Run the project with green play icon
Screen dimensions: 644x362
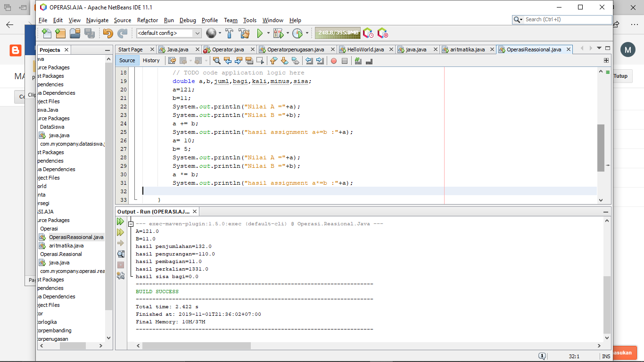click(260, 33)
